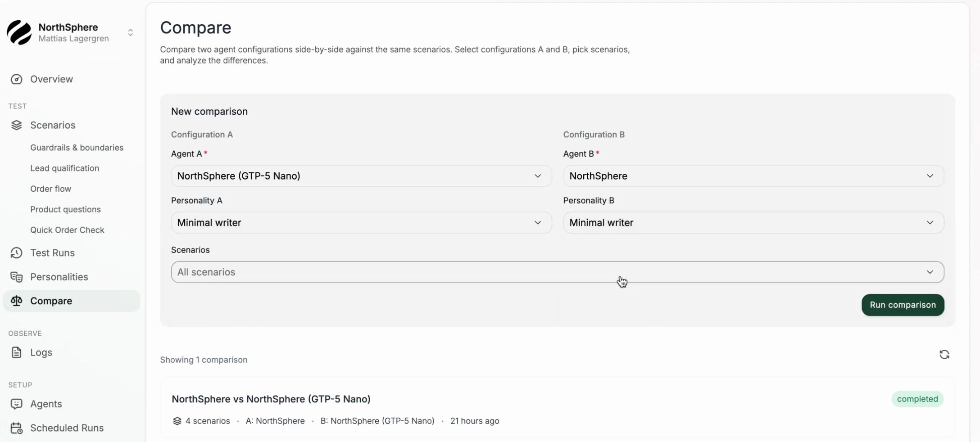Select the Compare scales icon

(16, 301)
